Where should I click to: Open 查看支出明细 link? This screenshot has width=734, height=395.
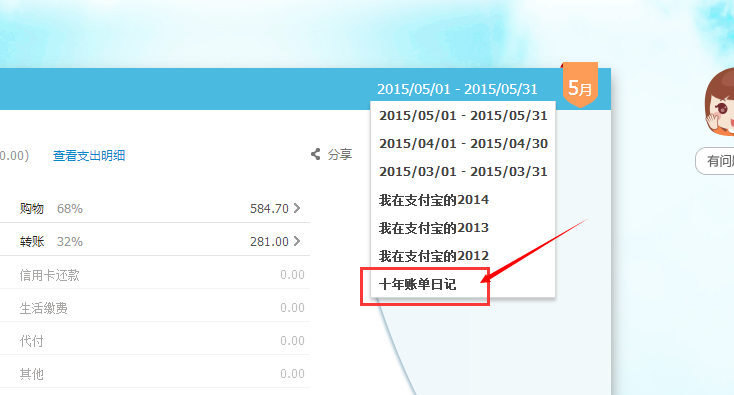(89, 155)
